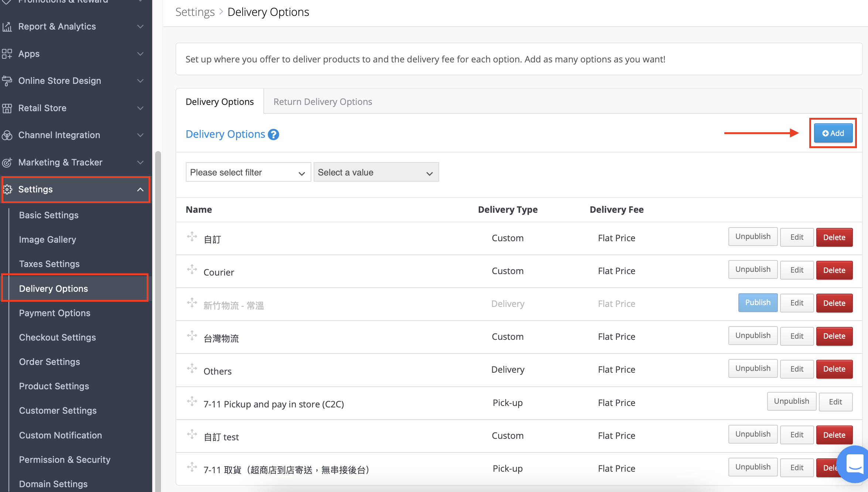Viewport: 868px width, 492px height.
Task: Expand the Apps menu chevron
Action: tap(140, 54)
